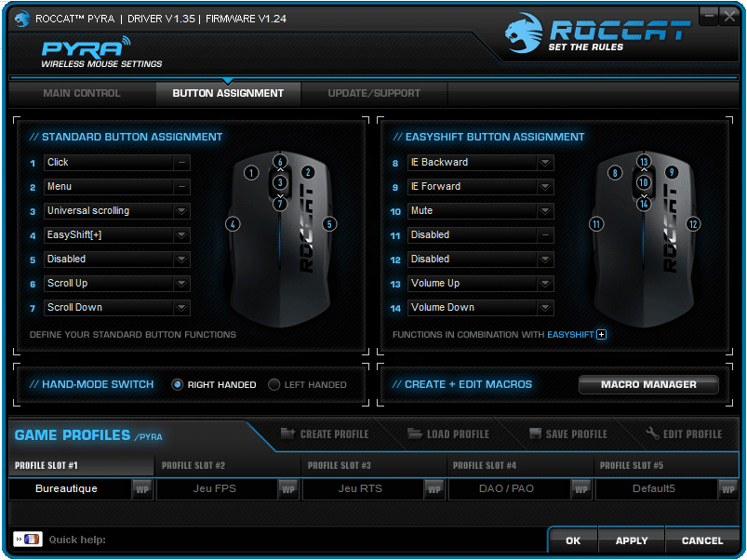
Task: Open the Mute button assignment dropdown
Action: pyautogui.click(x=545, y=211)
